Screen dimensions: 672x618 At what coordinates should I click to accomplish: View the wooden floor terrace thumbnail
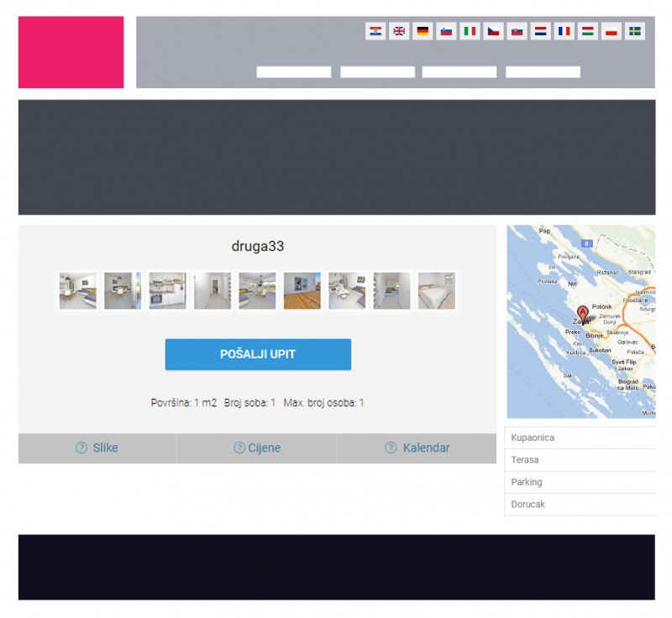(302, 291)
